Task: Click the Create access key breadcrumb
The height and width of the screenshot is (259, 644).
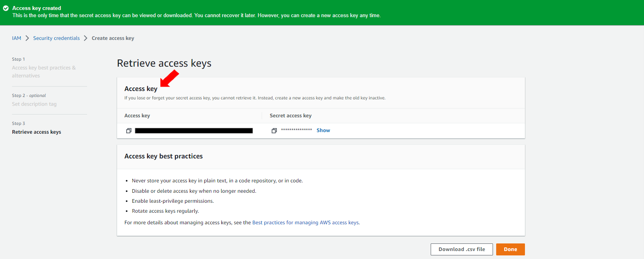Action: (113, 38)
